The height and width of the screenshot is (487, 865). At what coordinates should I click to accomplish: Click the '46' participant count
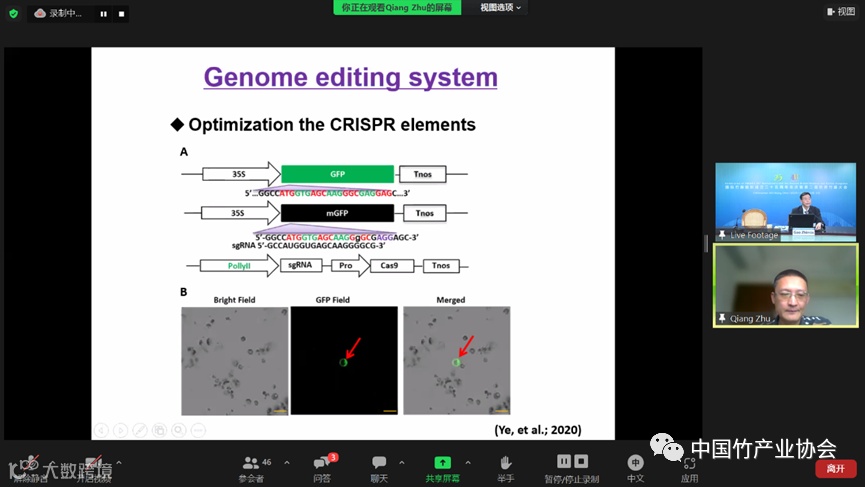pos(266,462)
